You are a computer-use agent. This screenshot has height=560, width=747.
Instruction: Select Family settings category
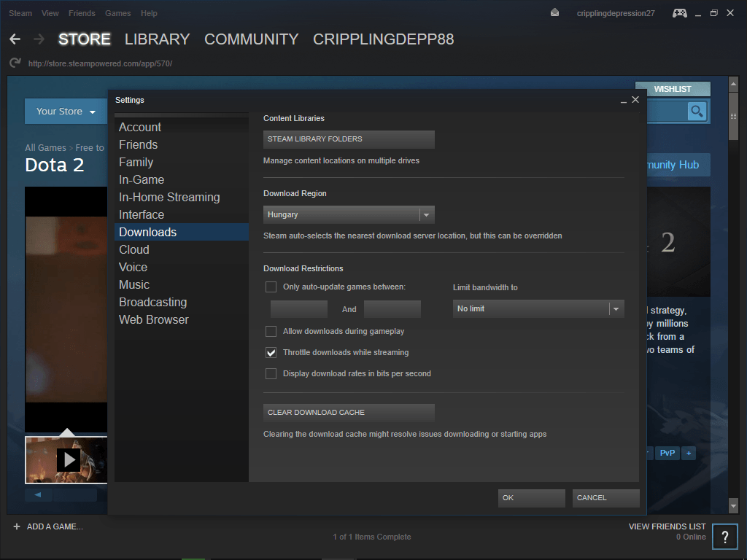(x=182, y=163)
